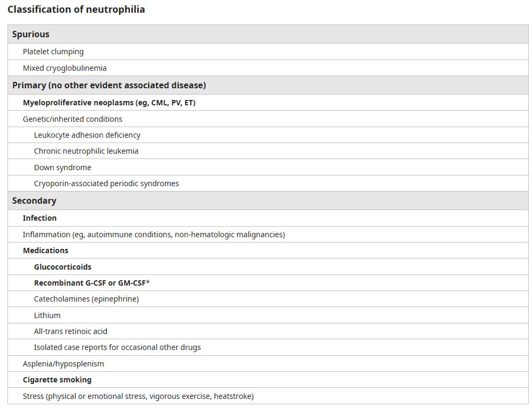532x409 pixels.
Task: Click the Glucocorticoids entry
Action: [63, 267]
